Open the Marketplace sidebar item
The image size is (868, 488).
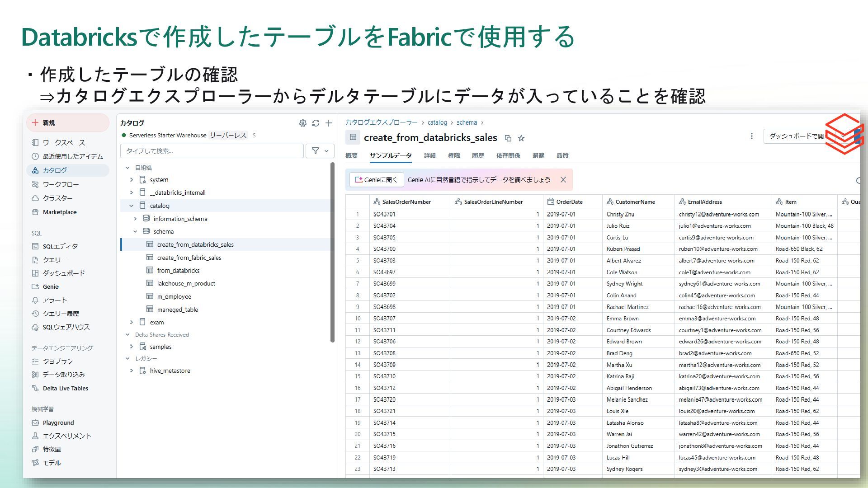pos(59,212)
